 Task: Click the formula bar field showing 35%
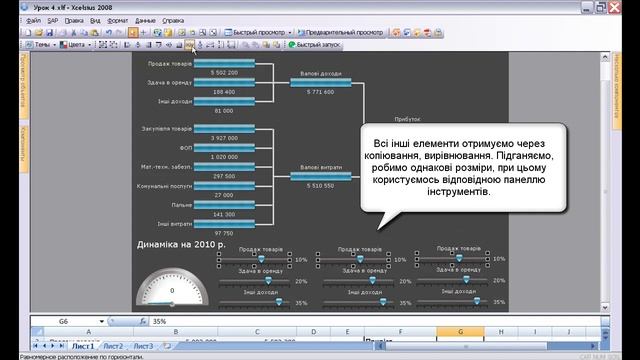pos(374,321)
